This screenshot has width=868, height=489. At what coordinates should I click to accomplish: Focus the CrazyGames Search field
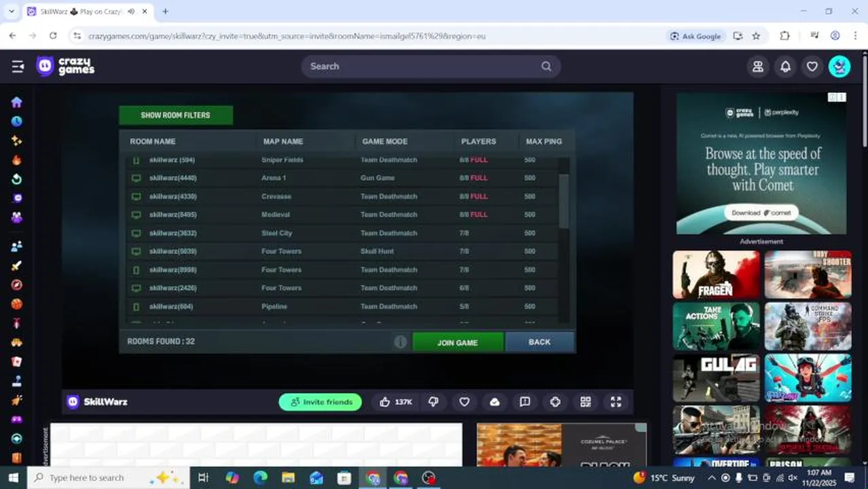pyautogui.click(x=431, y=66)
